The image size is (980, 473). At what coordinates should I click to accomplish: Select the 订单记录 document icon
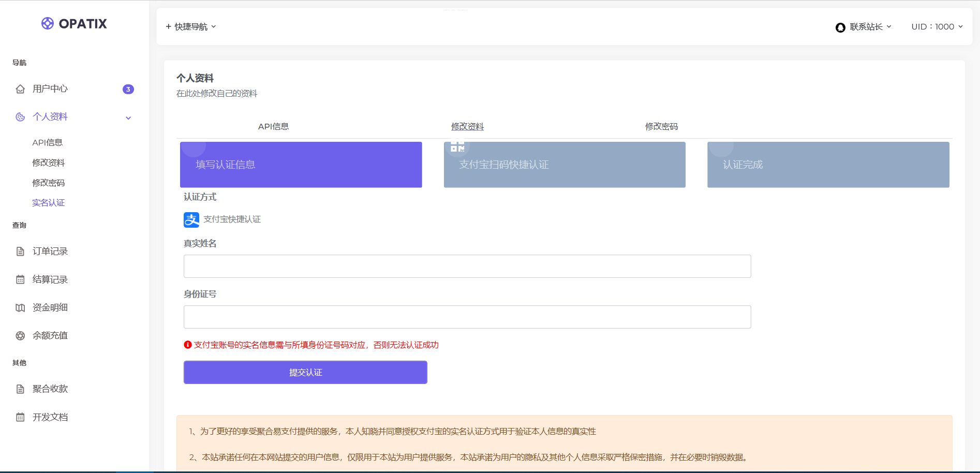click(x=20, y=251)
